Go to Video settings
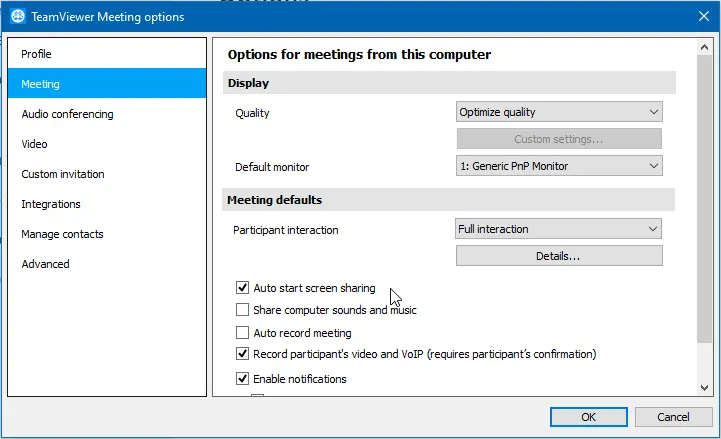 click(x=107, y=144)
